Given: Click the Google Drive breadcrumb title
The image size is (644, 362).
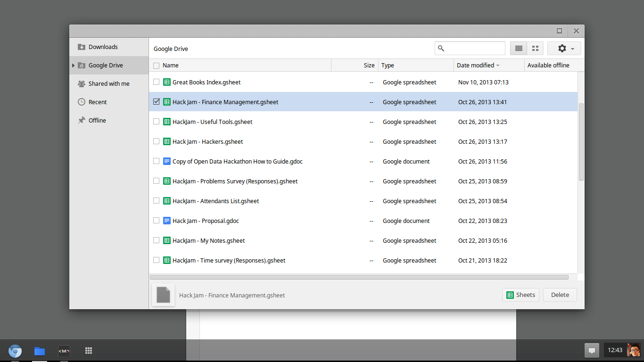Looking at the screenshot, I should pyautogui.click(x=171, y=49).
